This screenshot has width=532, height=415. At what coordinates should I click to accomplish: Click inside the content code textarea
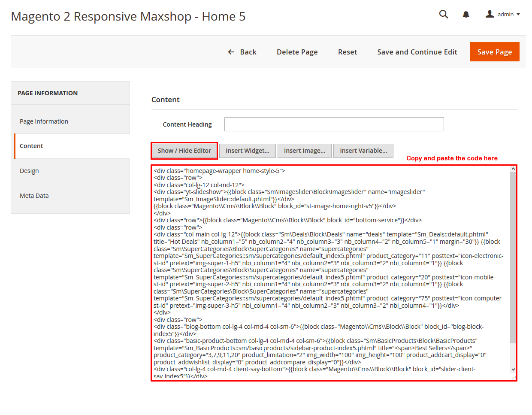point(331,273)
